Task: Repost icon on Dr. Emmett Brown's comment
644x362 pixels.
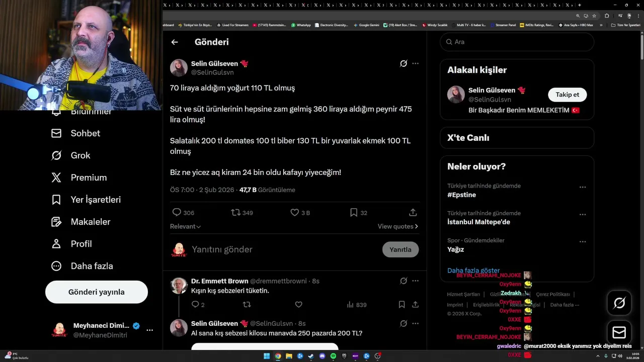Action: coord(247,305)
